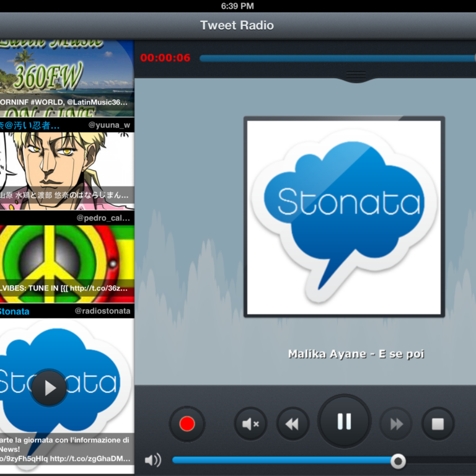Click the fast-forward button
476x476 pixels.
(x=395, y=424)
